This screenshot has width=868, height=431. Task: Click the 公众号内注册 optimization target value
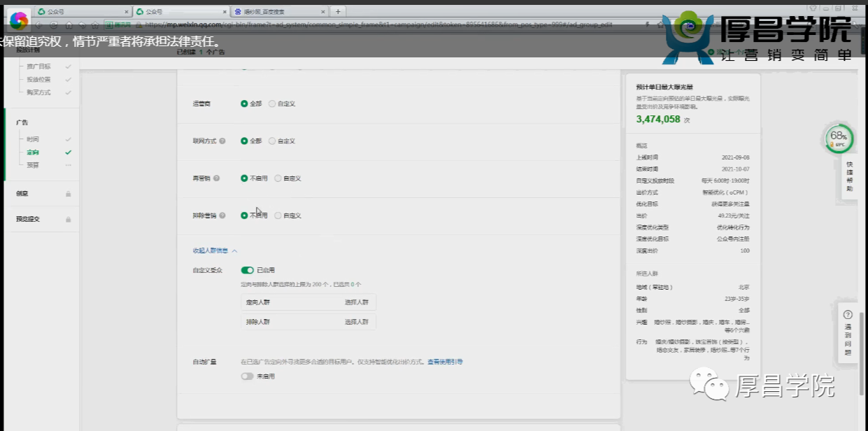(x=733, y=239)
